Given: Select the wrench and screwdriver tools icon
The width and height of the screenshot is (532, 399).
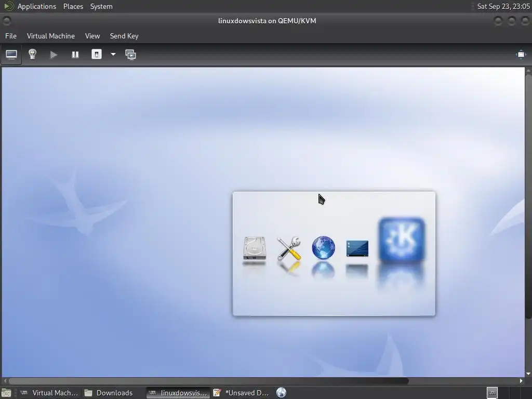Looking at the screenshot, I should [289, 248].
